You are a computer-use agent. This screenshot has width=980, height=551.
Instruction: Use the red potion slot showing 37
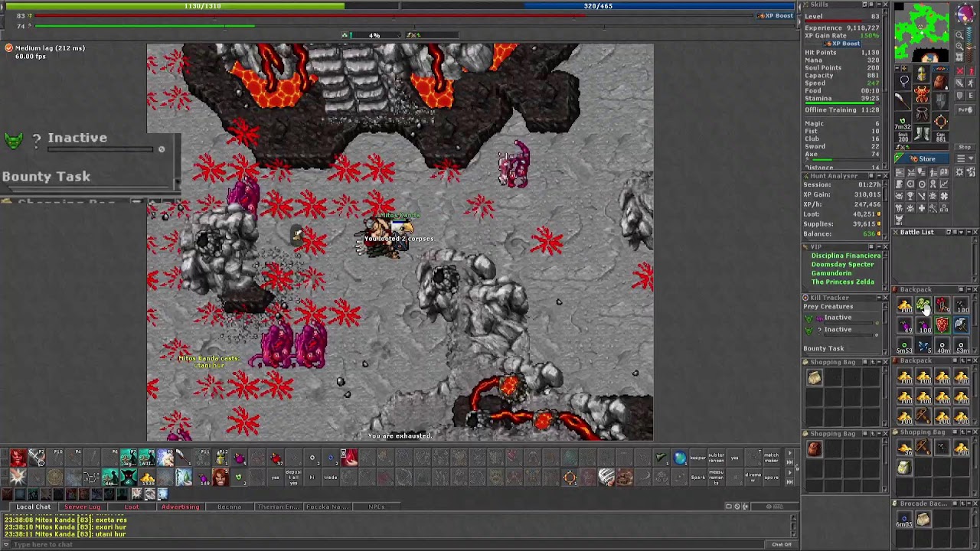[x=276, y=458]
